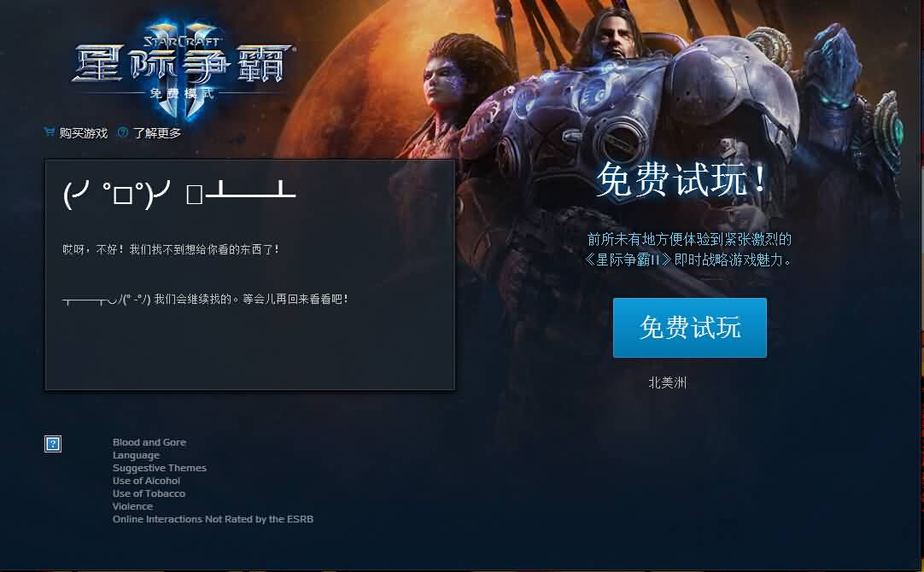
Task: Click the 哎呀，不好！ error message line
Action: [170, 250]
